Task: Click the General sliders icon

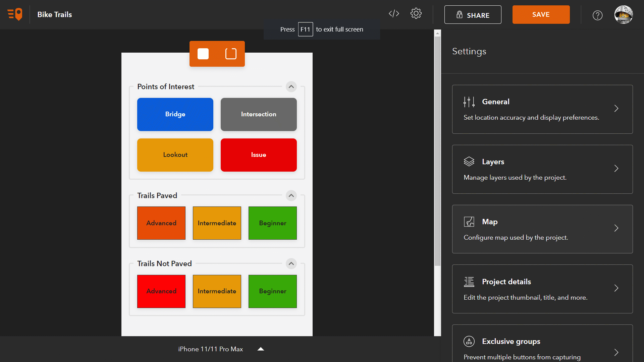Action: tap(469, 102)
